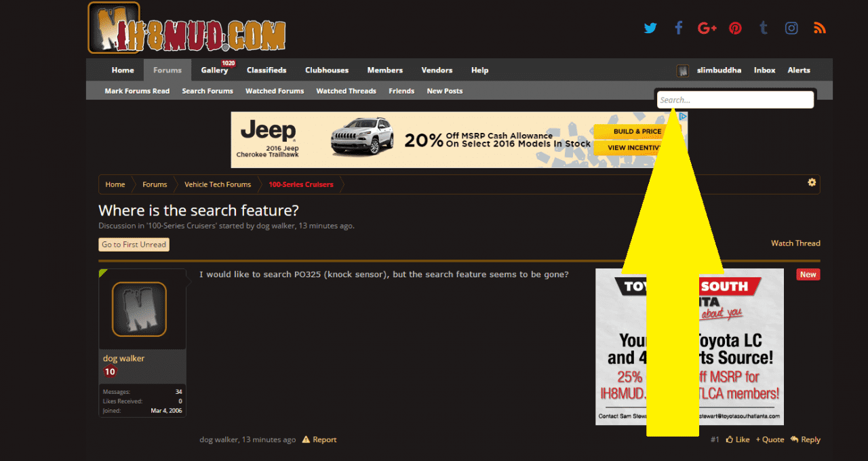Click the Home breadcrumb
868x461 pixels.
coord(115,184)
